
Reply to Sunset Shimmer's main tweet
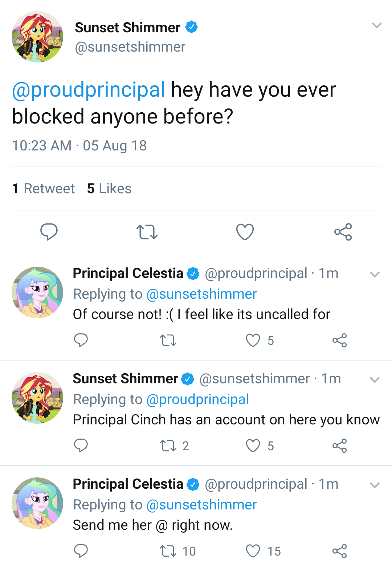pyautogui.click(x=49, y=232)
